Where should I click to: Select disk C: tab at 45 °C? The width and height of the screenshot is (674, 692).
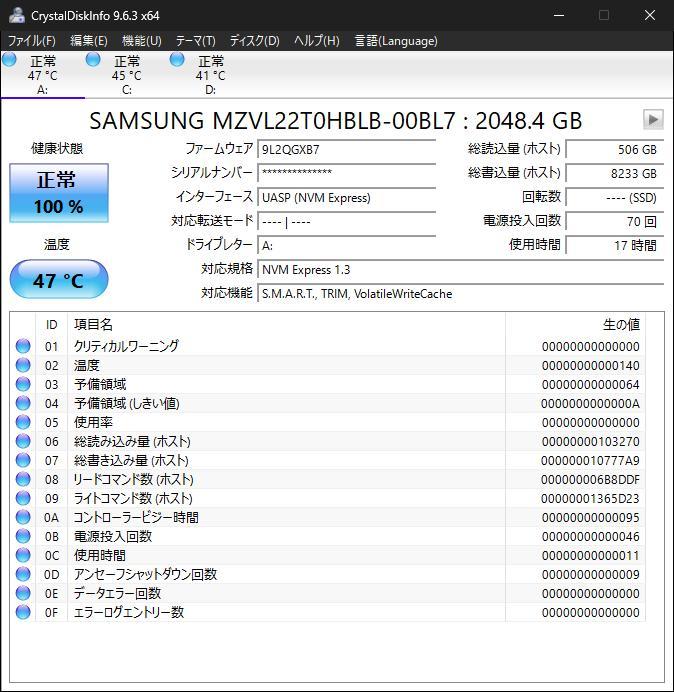point(127,75)
